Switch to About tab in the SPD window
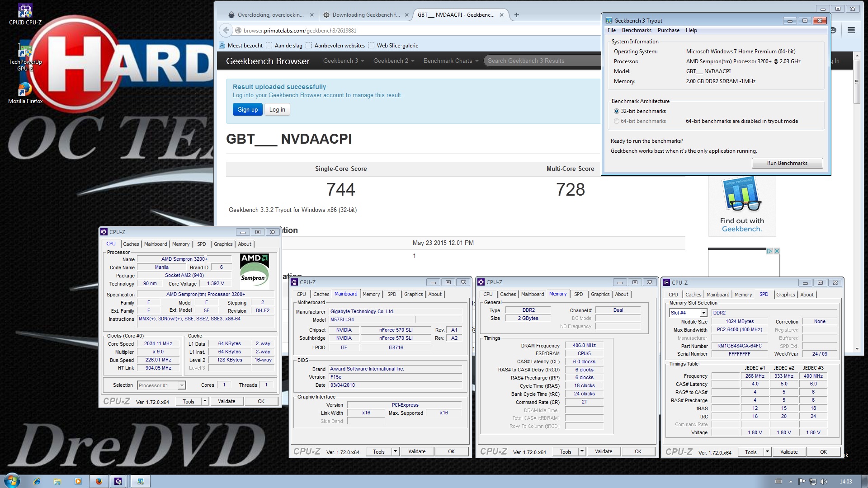The width and height of the screenshot is (868, 488). (807, 295)
